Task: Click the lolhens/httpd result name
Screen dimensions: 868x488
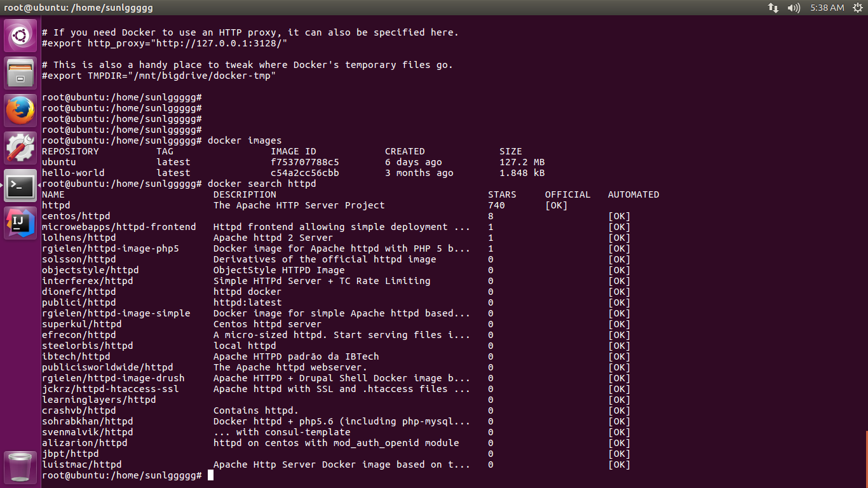Action: [79, 238]
